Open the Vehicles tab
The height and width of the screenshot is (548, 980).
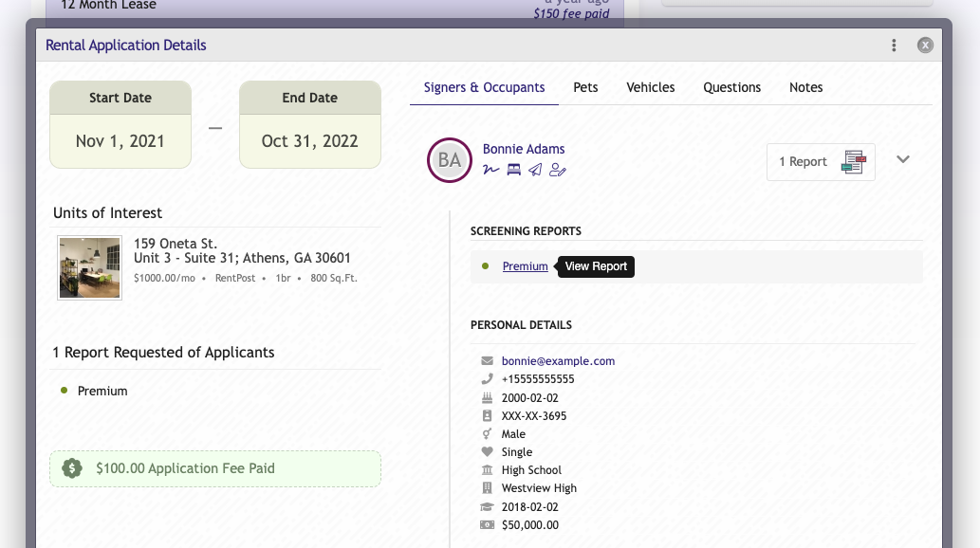pyautogui.click(x=651, y=87)
